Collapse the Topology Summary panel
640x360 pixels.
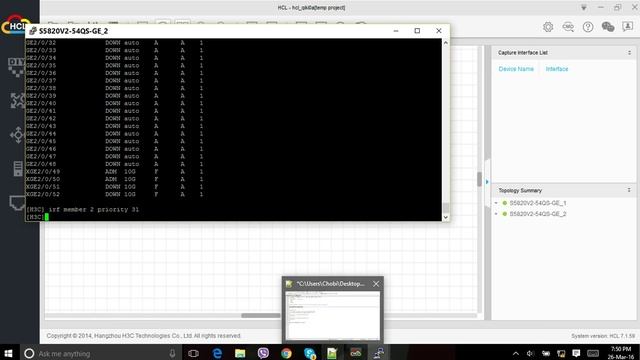tap(629, 190)
